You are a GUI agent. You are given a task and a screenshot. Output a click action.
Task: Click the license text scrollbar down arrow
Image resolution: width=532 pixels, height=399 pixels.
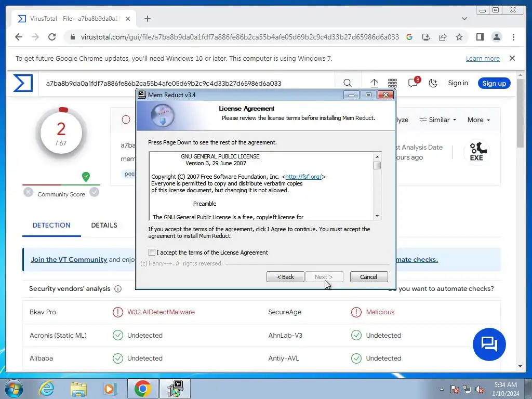(x=377, y=216)
